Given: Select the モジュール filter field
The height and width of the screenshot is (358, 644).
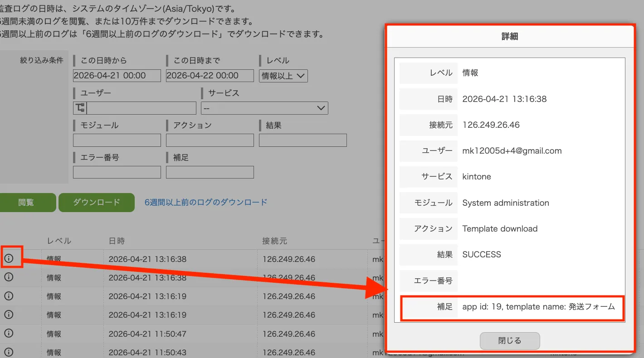Looking at the screenshot, I should (117, 140).
